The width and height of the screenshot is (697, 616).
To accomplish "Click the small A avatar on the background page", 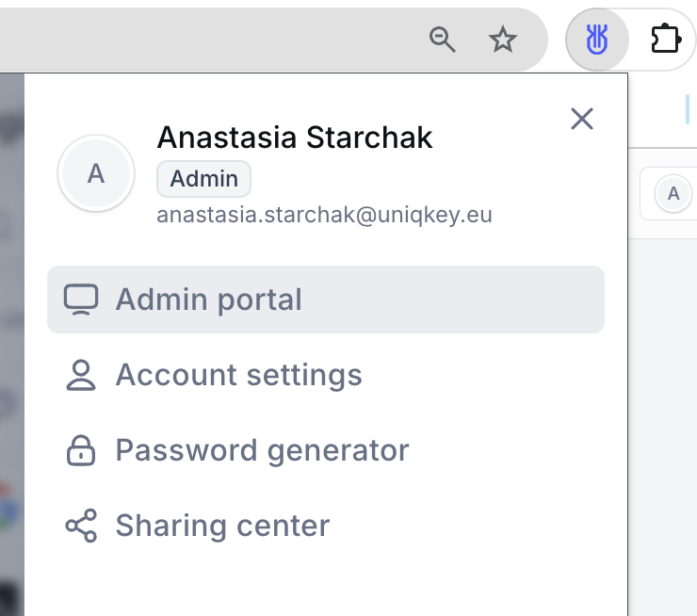I will pyautogui.click(x=673, y=193).
